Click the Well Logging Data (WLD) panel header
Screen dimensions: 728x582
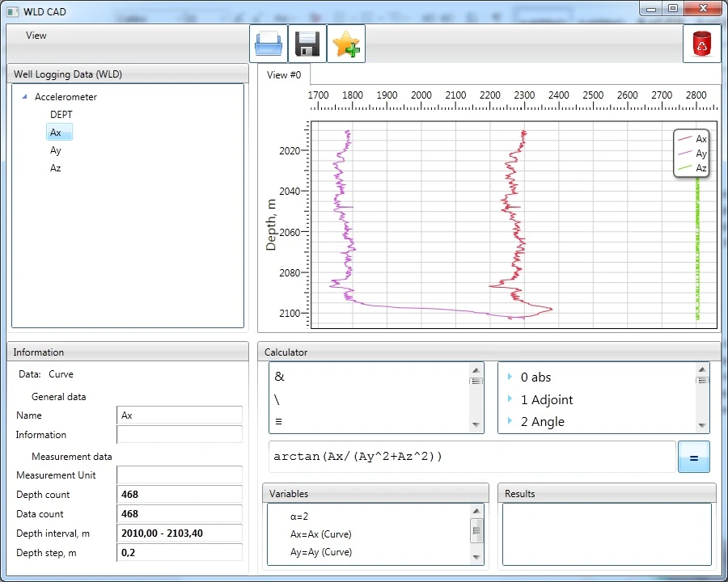[128, 74]
